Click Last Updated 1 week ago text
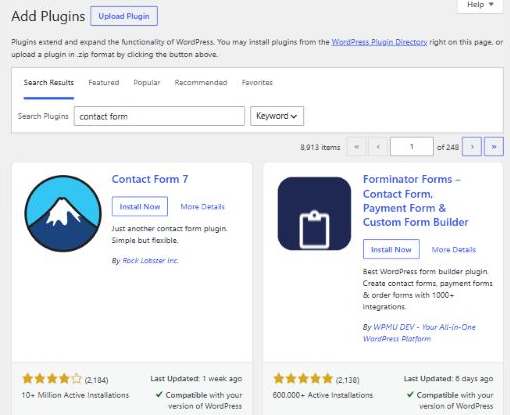The height and width of the screenshot is (415, 510). (x=196, y=379)
